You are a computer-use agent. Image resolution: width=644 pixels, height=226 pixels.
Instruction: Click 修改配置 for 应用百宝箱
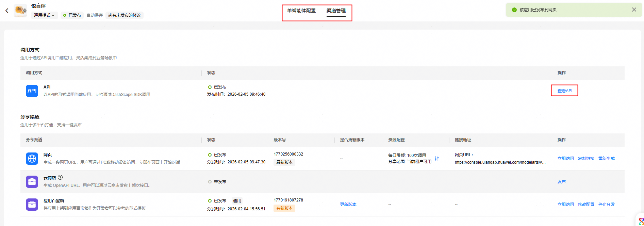[586, 205]
